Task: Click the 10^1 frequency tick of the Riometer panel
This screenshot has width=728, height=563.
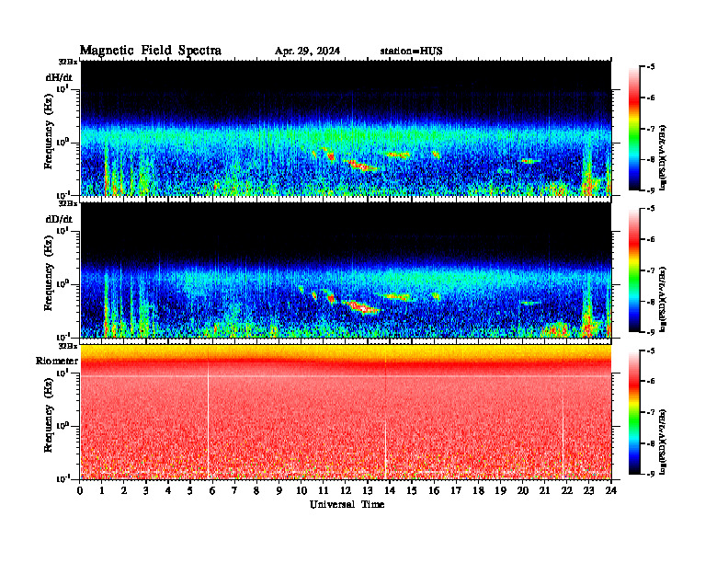Action: tap(63, 373)
